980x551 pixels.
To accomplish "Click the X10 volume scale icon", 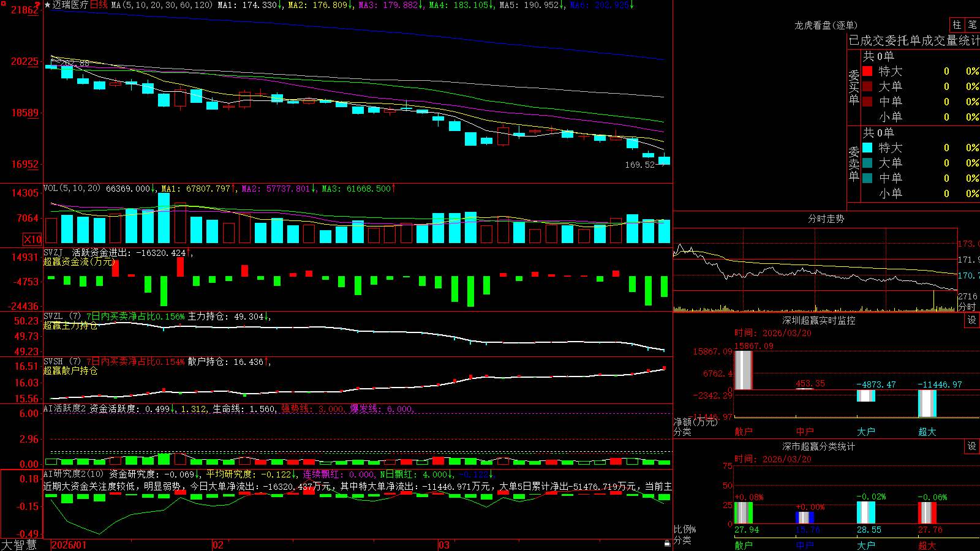I will coord(32,239).
